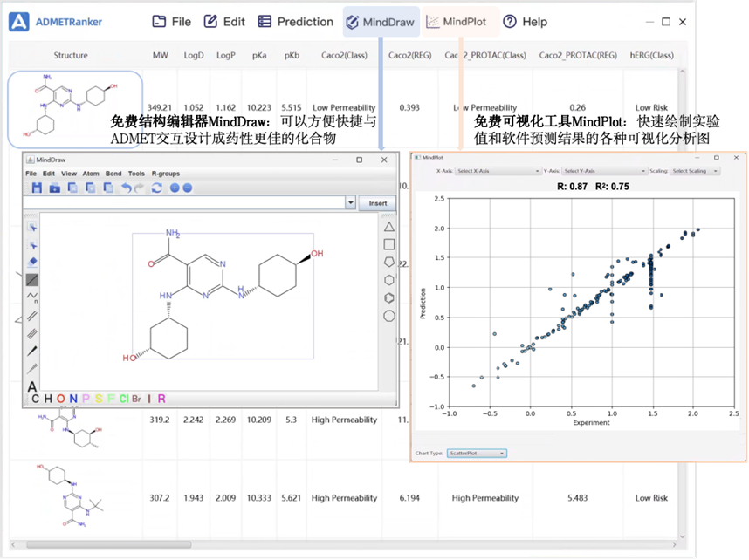Click the MindDraw structure input field
This screenshot has width=749, height=560.
pos(184,203)
